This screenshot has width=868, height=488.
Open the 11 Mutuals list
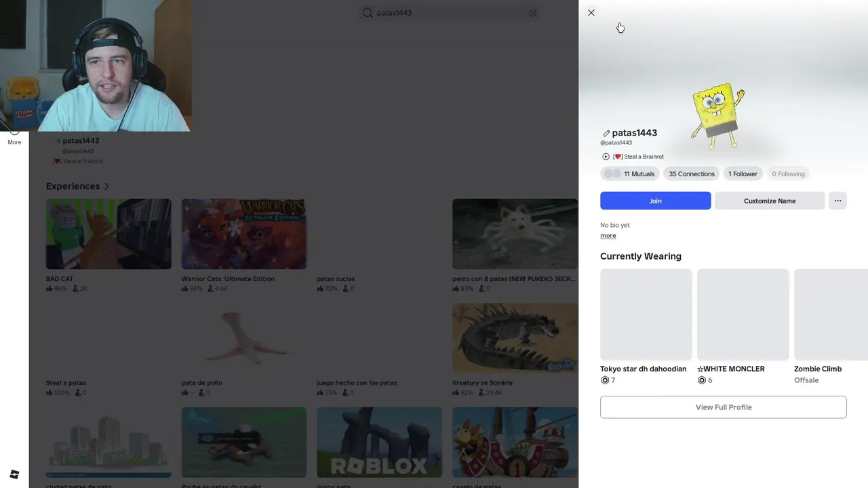click(x=630, y=174)
